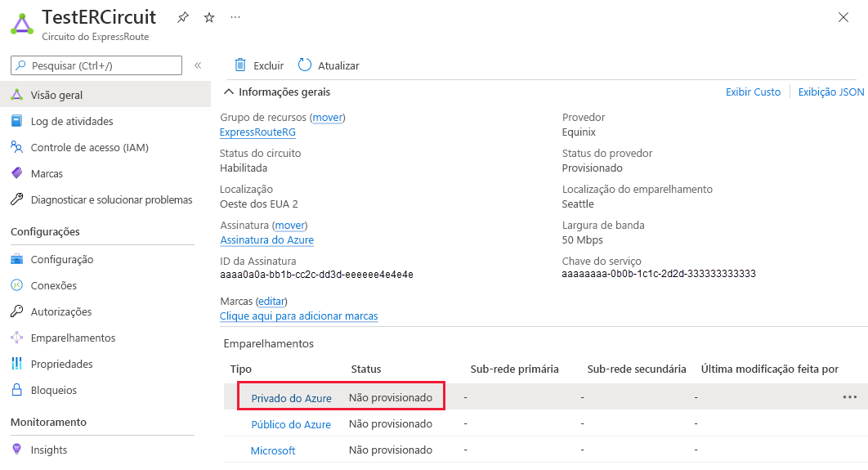The height and width of the screenshot is (470, 868).
Task: Click Exibir Custo link
Action: (x=753, y=92)
